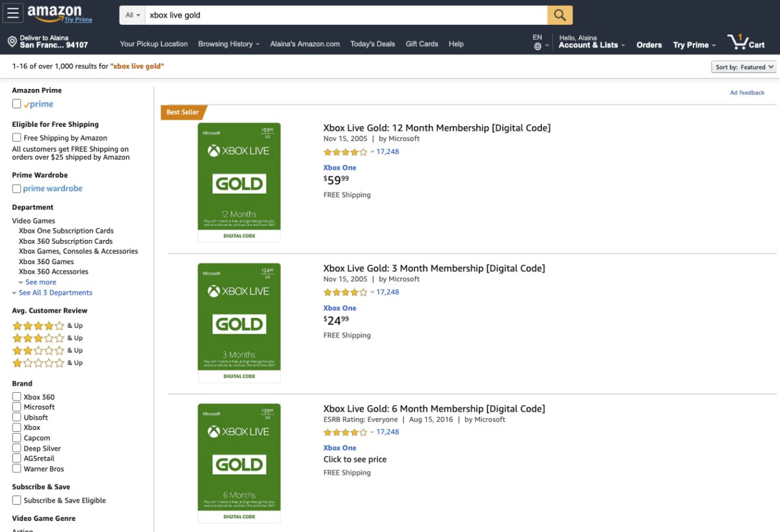Screen dimensions: 780x532
Task: Open Xbox Live Gold 6 Month Membership title
Action: pos(435,408)
